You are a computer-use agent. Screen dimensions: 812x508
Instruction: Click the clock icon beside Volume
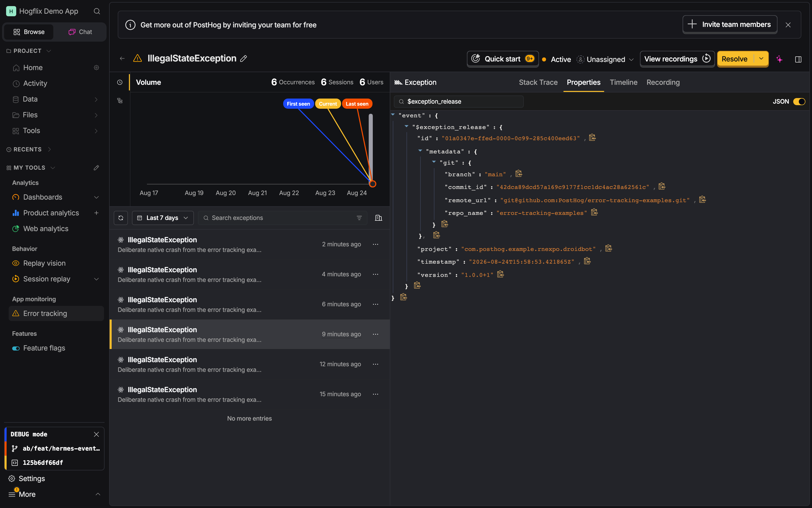pyautogui.click(x=120, y=82)
